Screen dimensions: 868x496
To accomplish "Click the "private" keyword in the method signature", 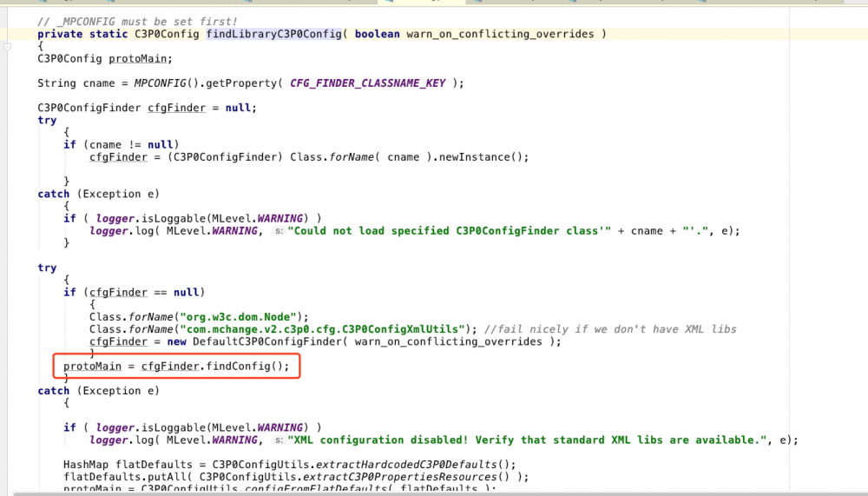I will [60, 34].
